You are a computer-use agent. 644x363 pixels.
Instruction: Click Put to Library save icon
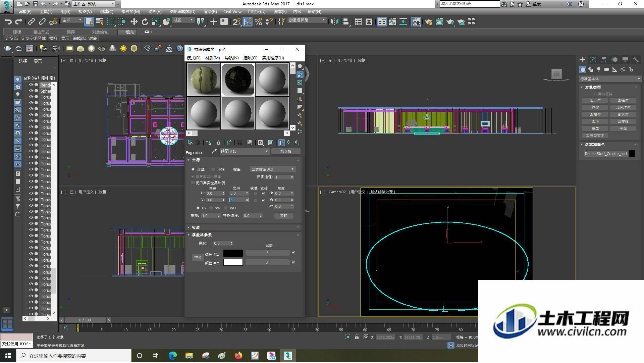point(250,143)
